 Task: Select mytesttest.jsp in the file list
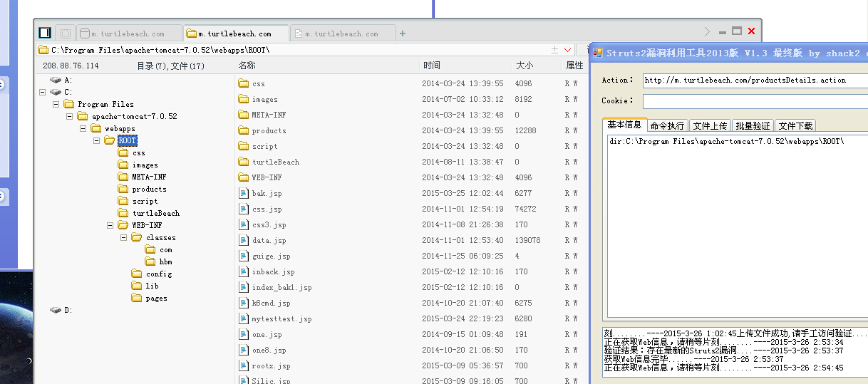coord(281,318)
